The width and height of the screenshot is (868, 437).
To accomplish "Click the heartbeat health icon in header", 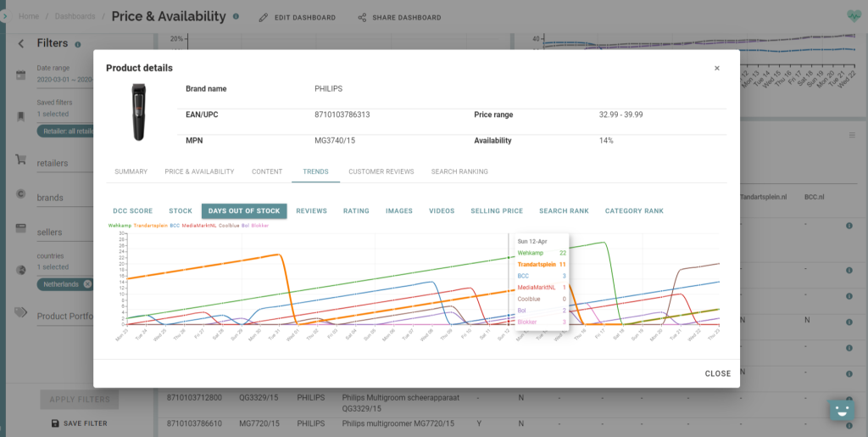I will click(854, 15).
